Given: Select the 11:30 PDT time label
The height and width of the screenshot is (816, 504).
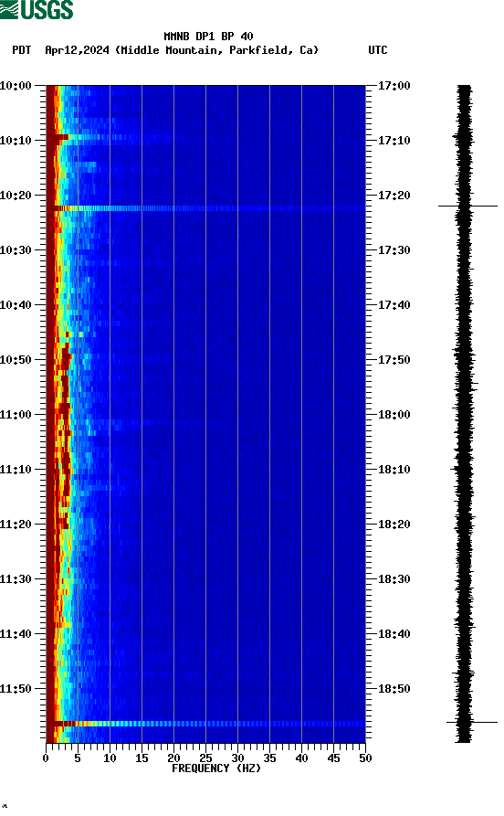Looking at the screenshot, I should coord(16,579).
